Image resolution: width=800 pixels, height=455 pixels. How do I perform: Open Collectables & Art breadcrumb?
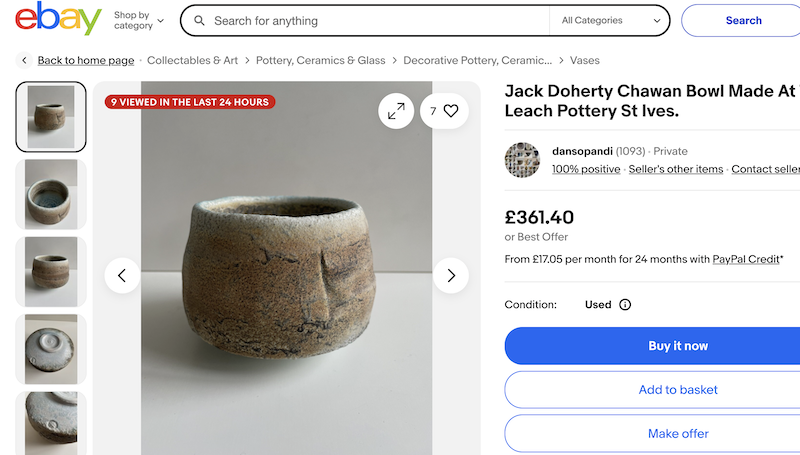192,61
